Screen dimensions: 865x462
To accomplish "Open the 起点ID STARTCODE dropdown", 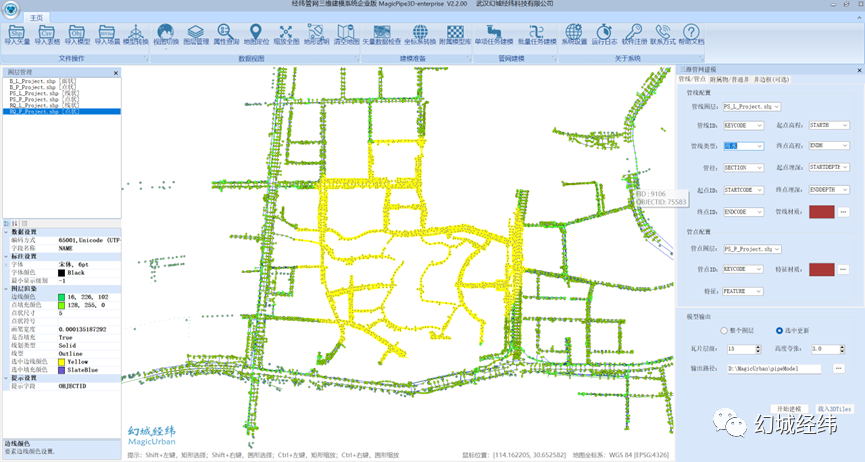I will 743,190.
